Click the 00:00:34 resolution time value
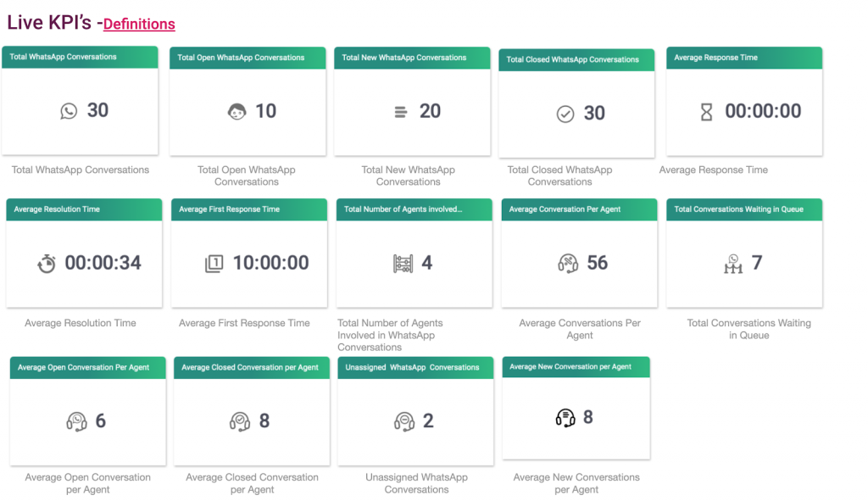Screen dimensions: 868x501 pyautogui.click(x=103, y=263)
